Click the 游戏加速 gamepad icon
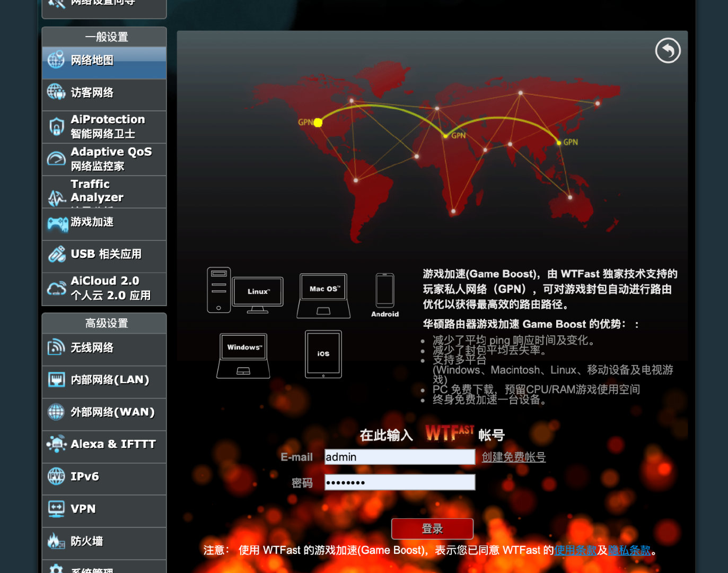Image resolution: width=728 pixels, height=573 pixels. (57, 224)
